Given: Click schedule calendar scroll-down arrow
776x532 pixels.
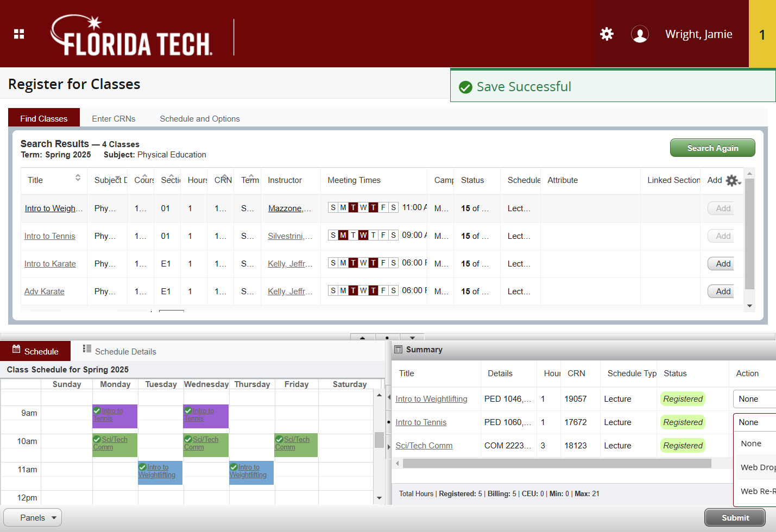Looking at the screenshot, I should coord(379,498).
